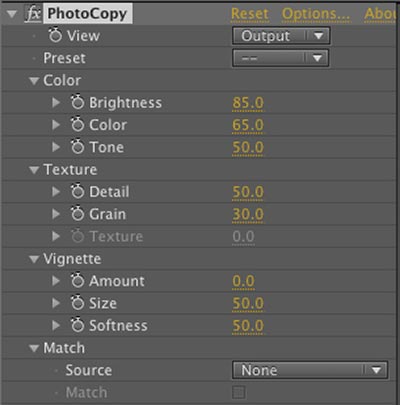400x405 pixels.
Task: Expand the Brightness slider disclosure triangle
Action: point(56,102)
